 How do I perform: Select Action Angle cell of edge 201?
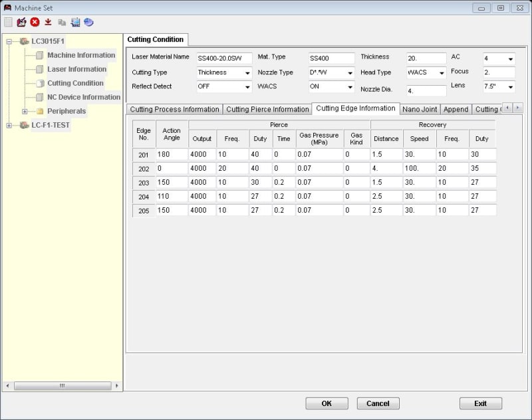click(172, 154)
